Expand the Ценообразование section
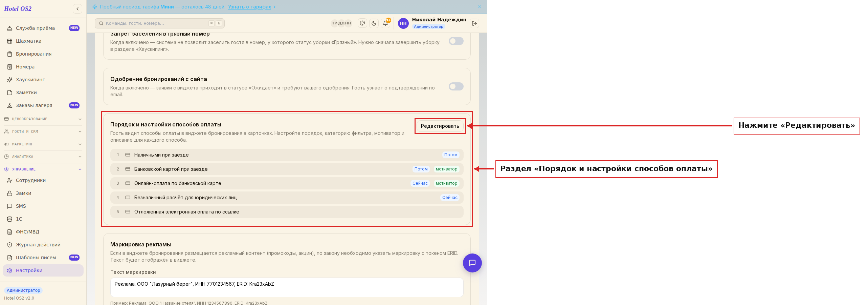Screen dimensions: 868x305 (x=43, y=119)
